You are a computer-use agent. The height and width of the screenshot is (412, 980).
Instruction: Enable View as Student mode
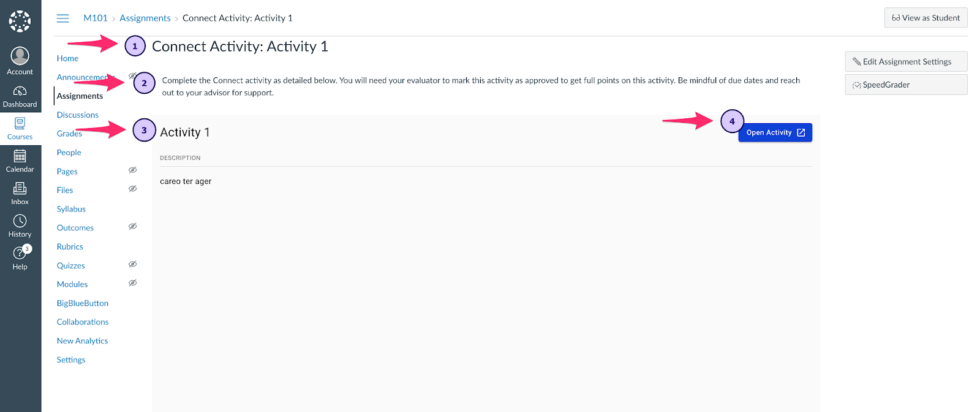tap(925, 18)
